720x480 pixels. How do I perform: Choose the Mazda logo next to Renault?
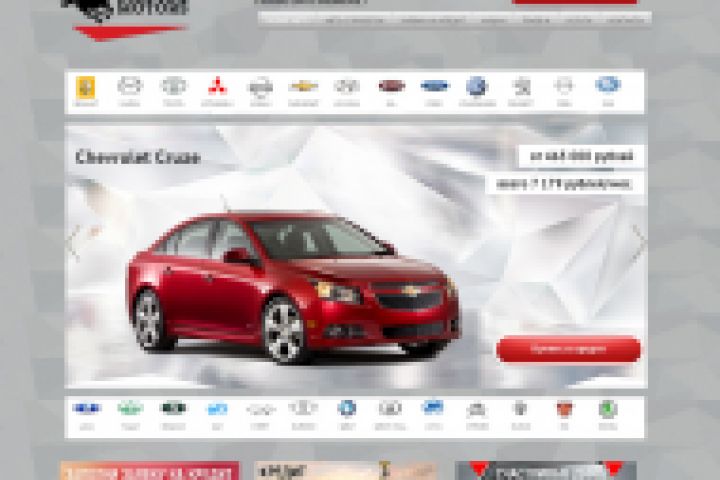[x=130, y=86]
